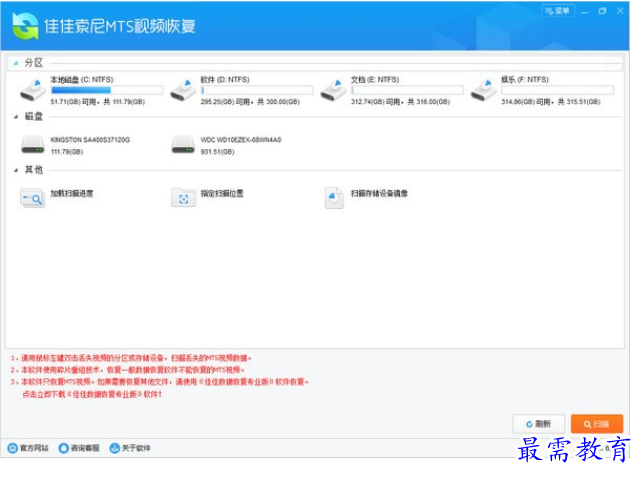The width and height of the screenshot is (639, 481).
Task: Open the 指定扫描位置 folder icon
Action: point(183,198)
